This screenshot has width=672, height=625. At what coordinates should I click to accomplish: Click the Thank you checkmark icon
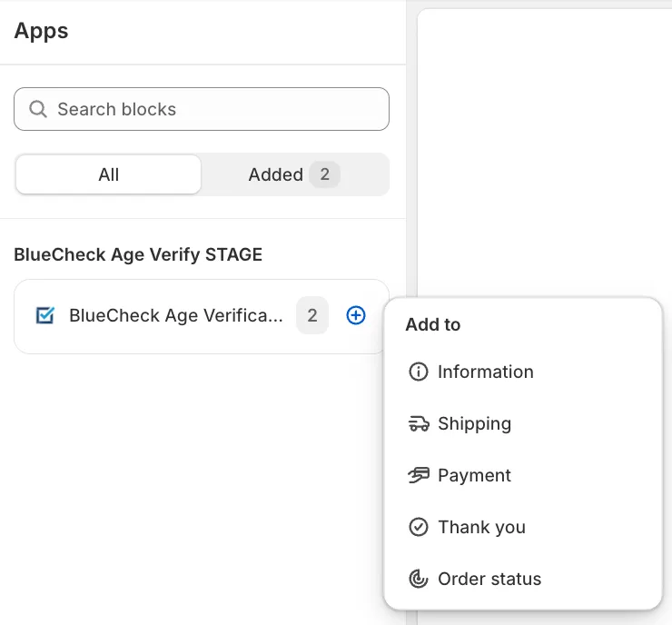click(419, 527)
